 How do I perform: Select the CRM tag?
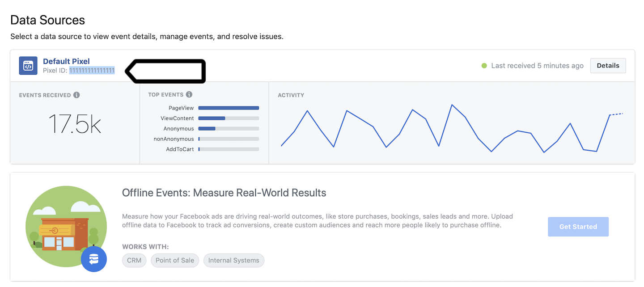(x=134, y=260)
